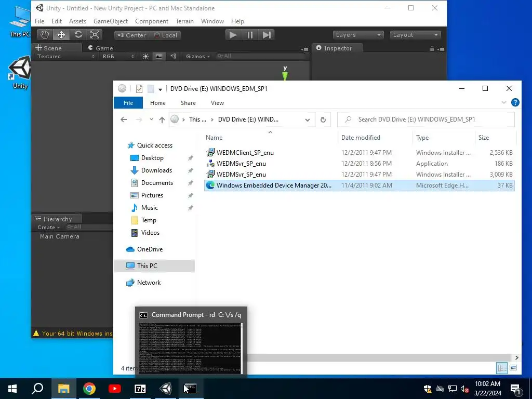Open RGB render mode dropdown
This screenshot has width=532, height=399.
pos(118,56)
